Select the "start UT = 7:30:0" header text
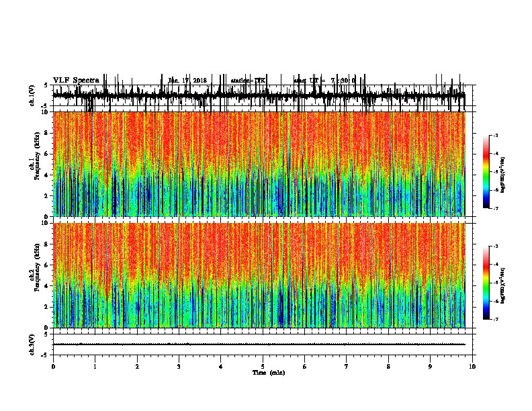Viewport: 532px width, 411px height. point(324,81)
